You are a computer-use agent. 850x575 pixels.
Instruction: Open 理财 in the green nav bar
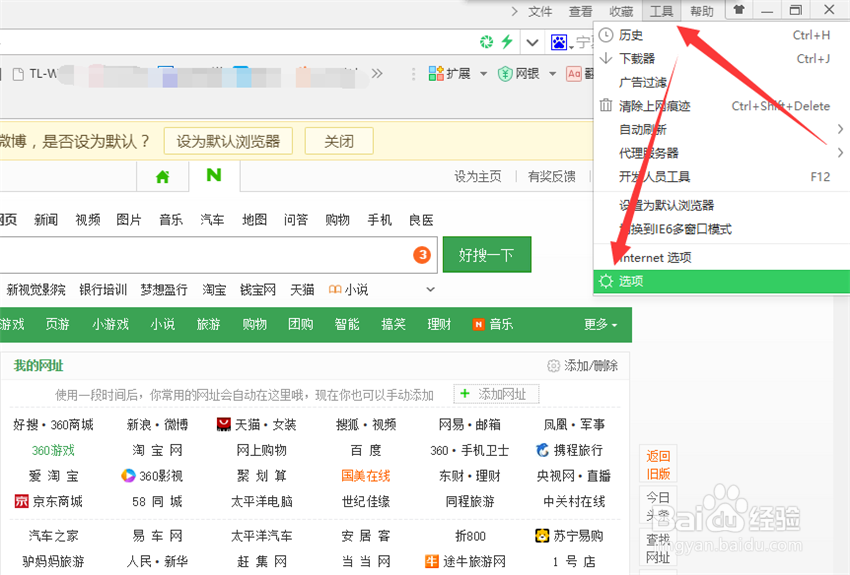click(x=439, y=324)
